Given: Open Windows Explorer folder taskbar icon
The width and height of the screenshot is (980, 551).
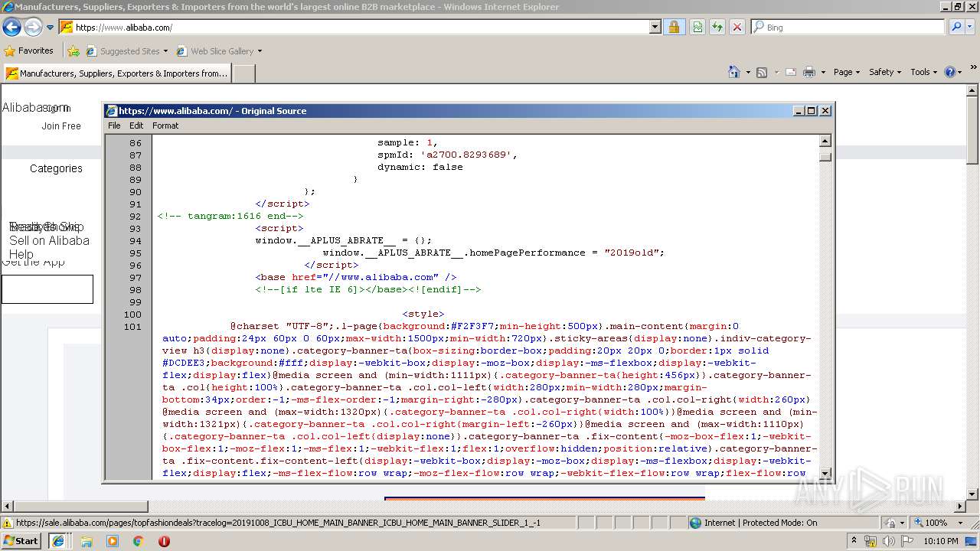Looking at the screenshot, I should (x=87, y=541).
